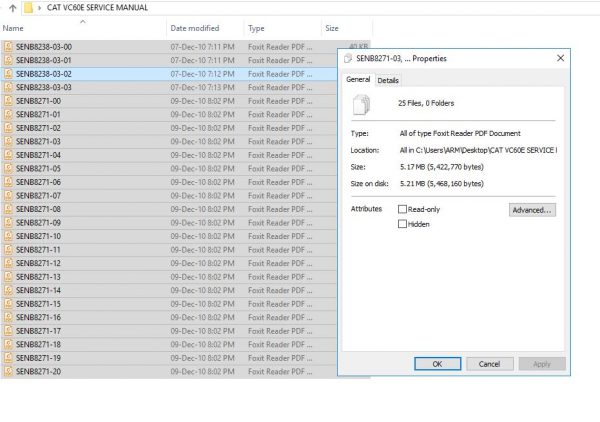Click PDF icon of SENB8271-04

8,155
